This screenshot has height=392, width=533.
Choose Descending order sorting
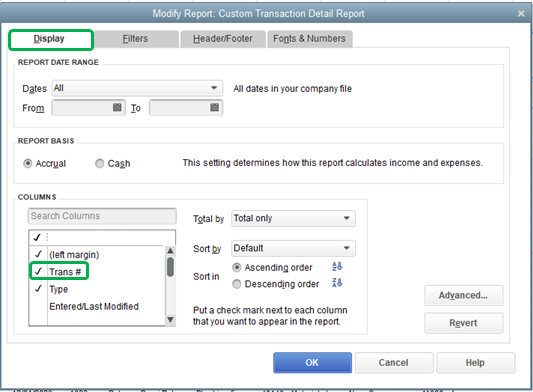tap(237, 284)
